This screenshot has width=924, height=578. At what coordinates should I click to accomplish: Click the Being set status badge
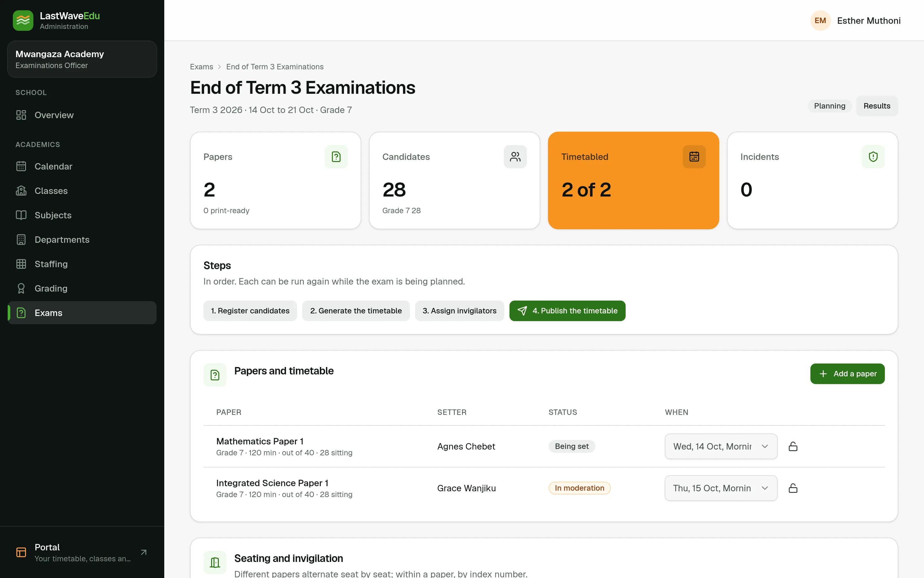coord(572,446)
